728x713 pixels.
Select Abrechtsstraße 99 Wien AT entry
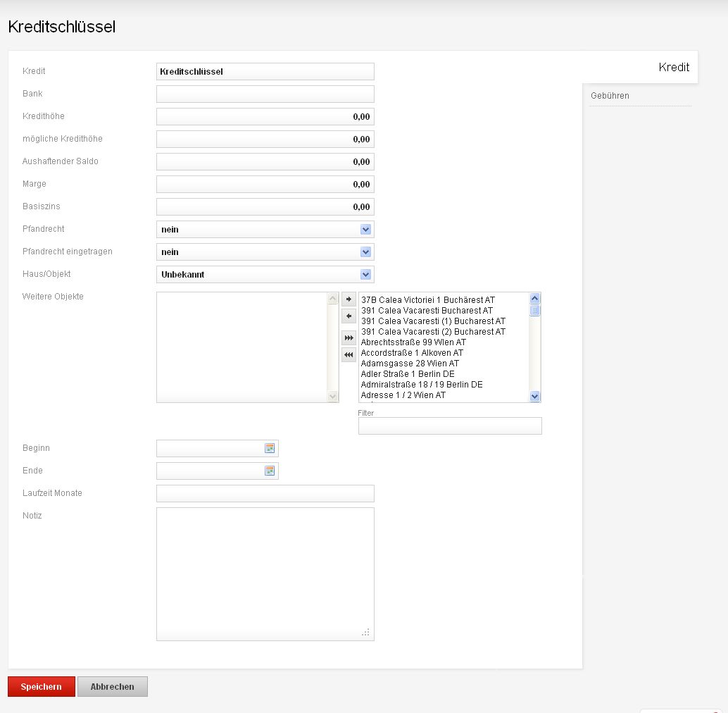click(x=413, y=342)
